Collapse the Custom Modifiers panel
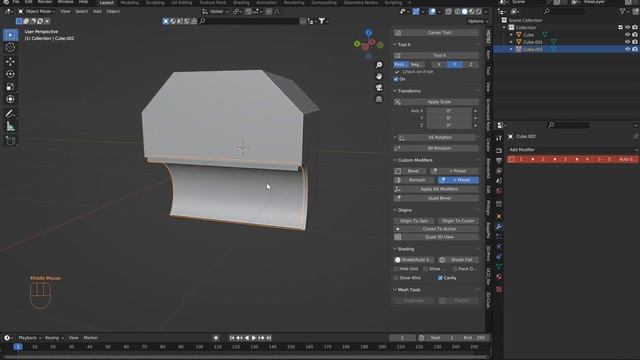This screenshot has width=640, height=360. pyautogui.click(x=395, y=160)
